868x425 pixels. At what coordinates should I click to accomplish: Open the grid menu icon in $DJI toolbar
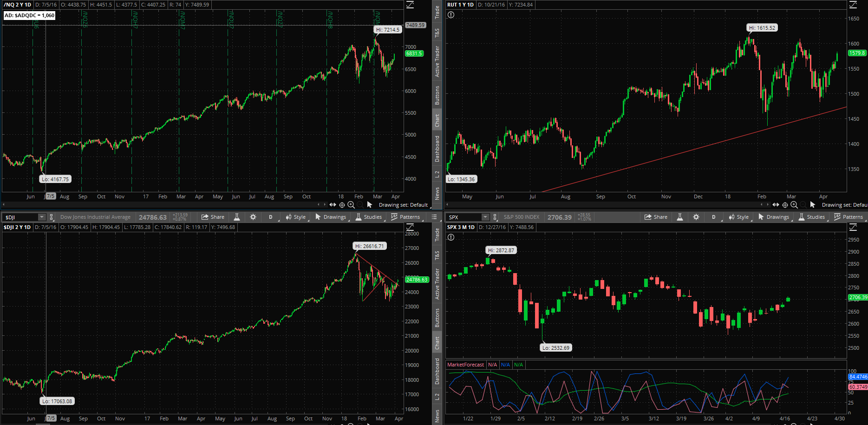(434, 217)
